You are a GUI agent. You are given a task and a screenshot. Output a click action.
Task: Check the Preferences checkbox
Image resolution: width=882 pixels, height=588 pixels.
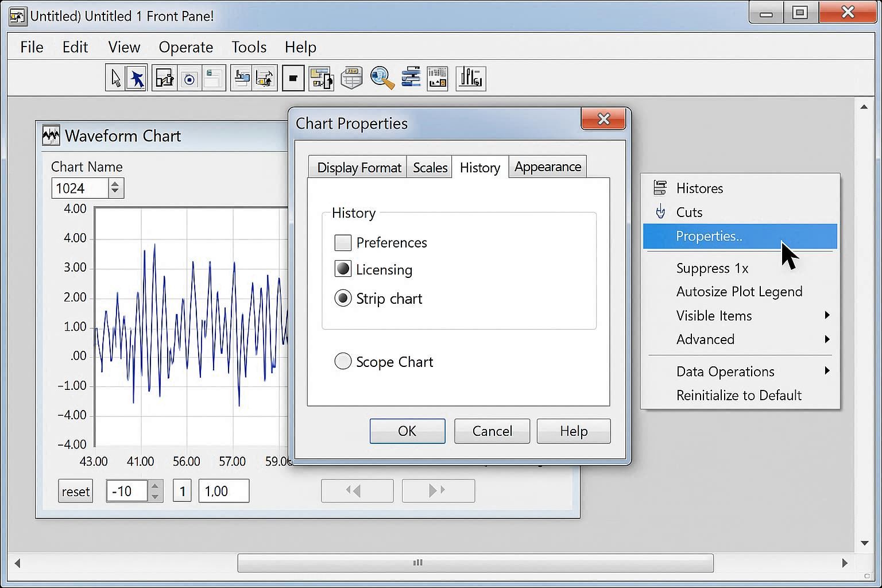(x=343, y=242)
